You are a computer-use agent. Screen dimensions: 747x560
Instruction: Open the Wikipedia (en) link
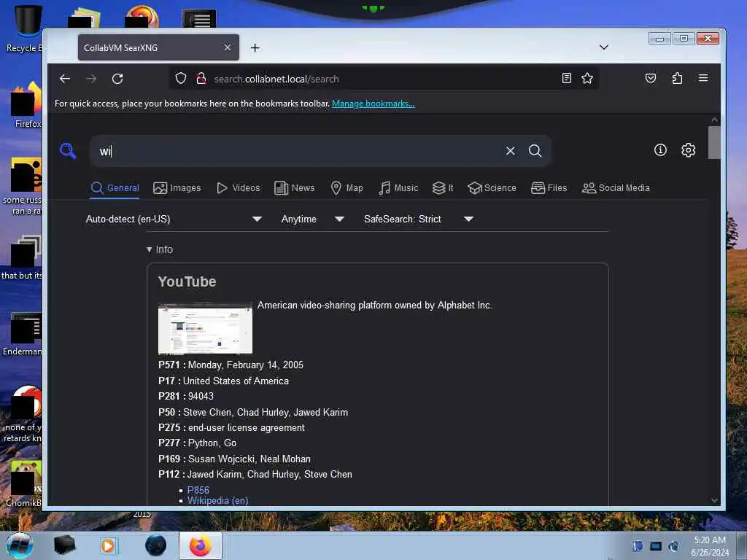click(217, 500)
